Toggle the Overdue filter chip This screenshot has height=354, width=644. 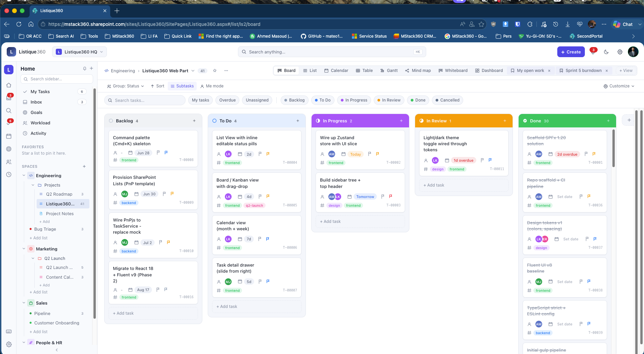(228, 100)
